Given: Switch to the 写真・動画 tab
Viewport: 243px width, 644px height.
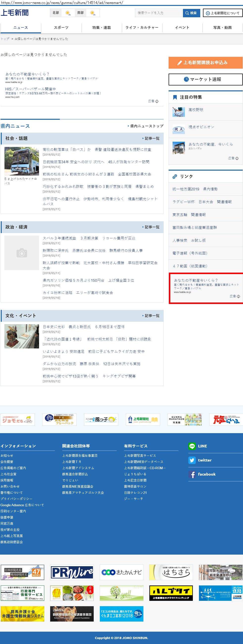Looking at the screenshot, I should click(x=222, y=27).
